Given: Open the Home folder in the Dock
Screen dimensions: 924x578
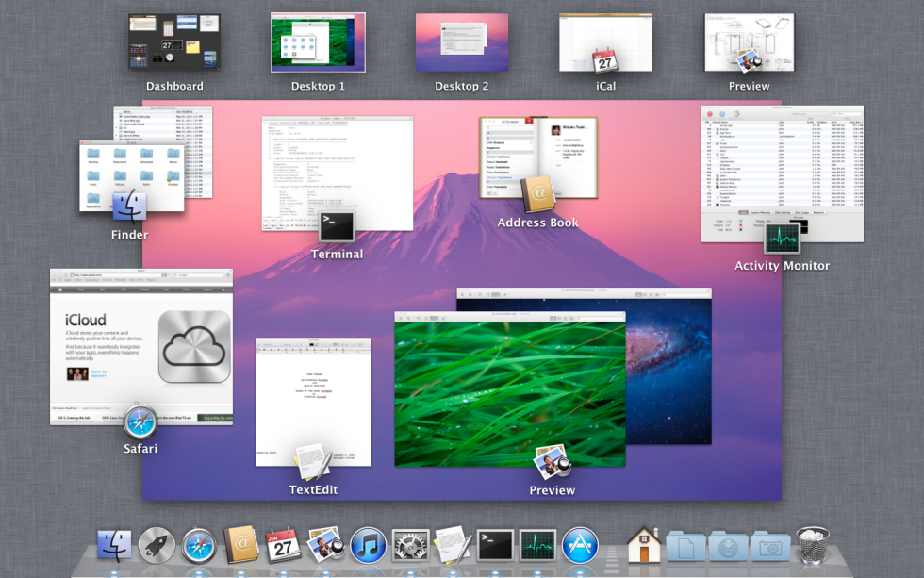Looking at the screenshot, I should [x=641, y=545].
